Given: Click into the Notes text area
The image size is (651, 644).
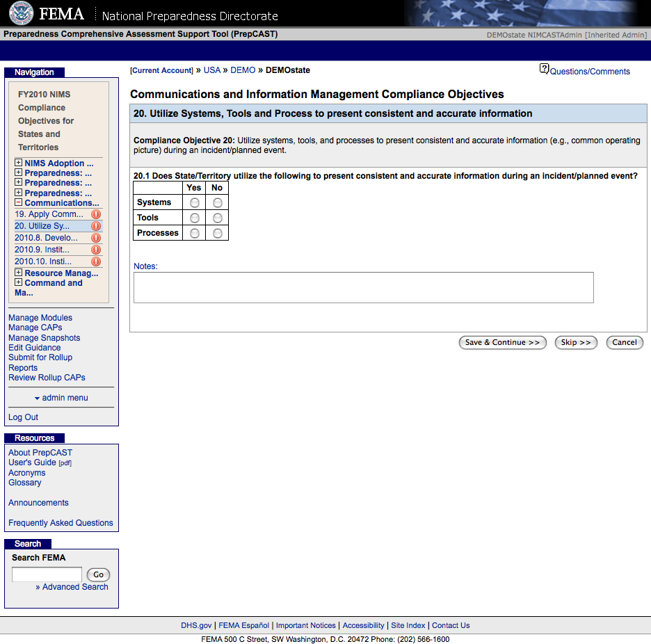Looking at the screenshot, I should [363, 287].
